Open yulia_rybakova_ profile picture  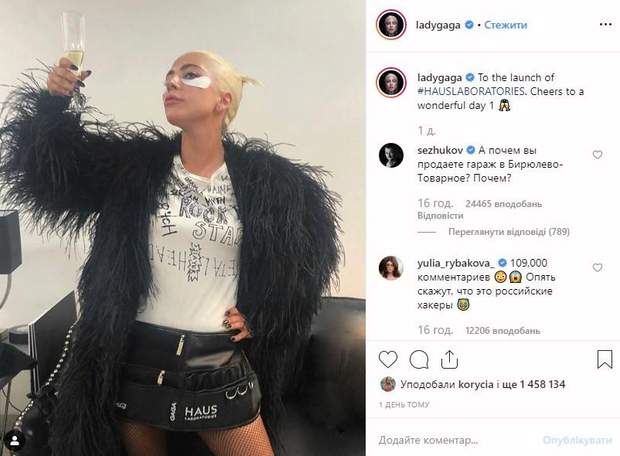391,268
